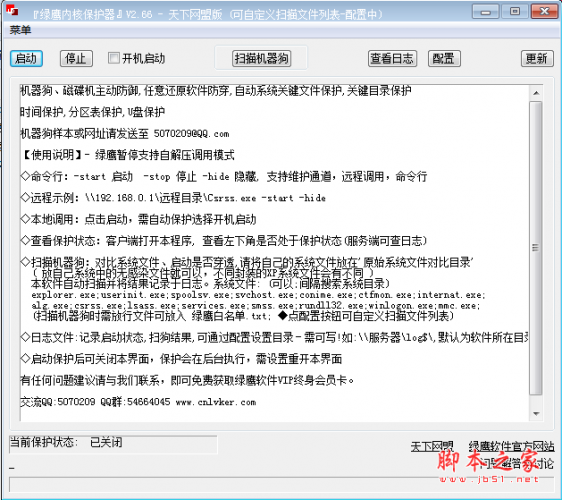Click the scrollbar up arrow
This screenshot has height=500, width=562.
pyautogui.click(x=536, y=93)
